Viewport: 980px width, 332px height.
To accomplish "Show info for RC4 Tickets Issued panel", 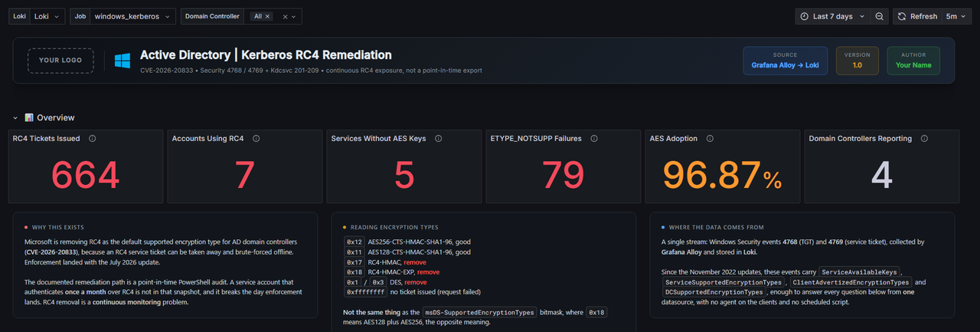I will 92,139.
